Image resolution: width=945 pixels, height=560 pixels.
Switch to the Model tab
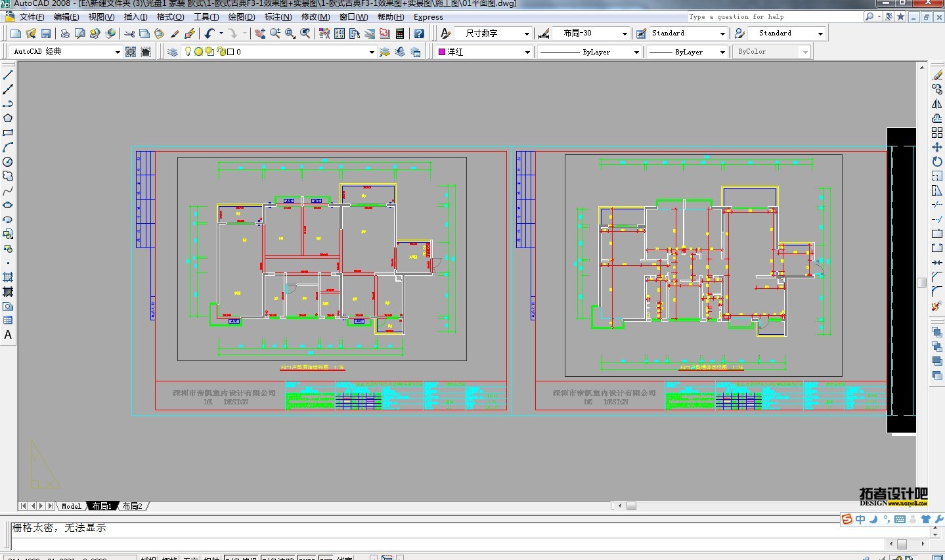click(x=72, y=506)
